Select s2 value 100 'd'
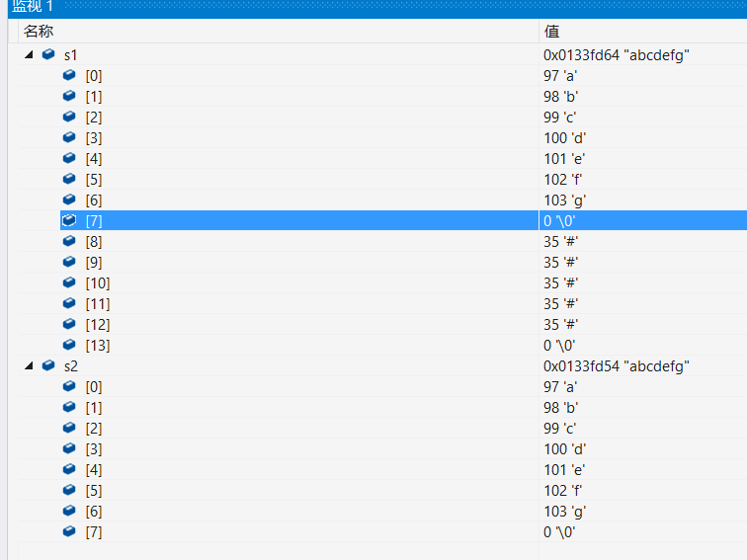The image size is (747, 560). (x=564, y=449)
